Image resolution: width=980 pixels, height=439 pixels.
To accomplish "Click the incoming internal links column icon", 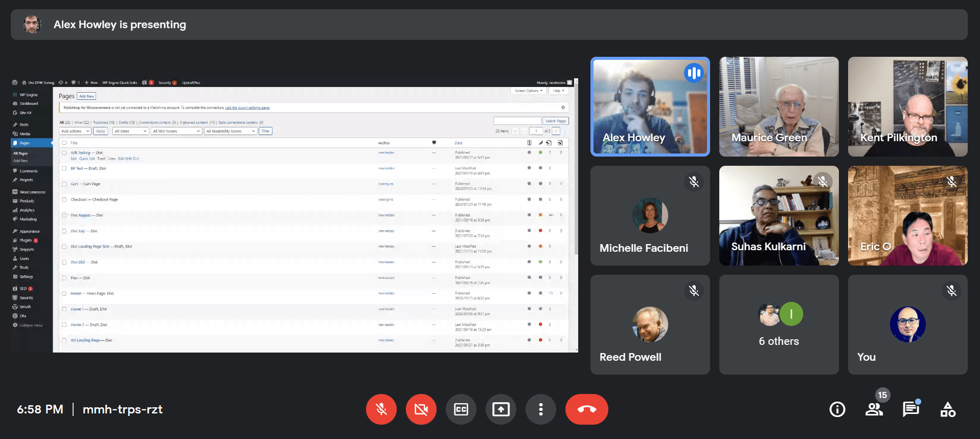I will [x=560, y=143].
